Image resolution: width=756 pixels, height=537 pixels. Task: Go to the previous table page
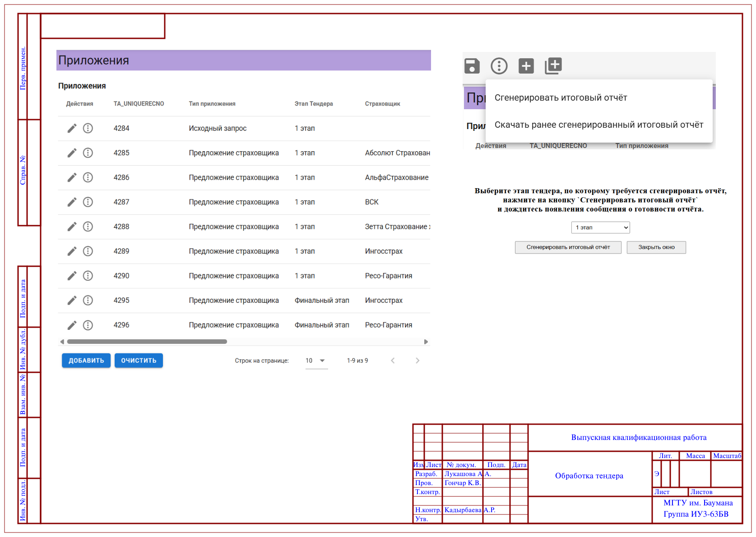tap(393, 361)
